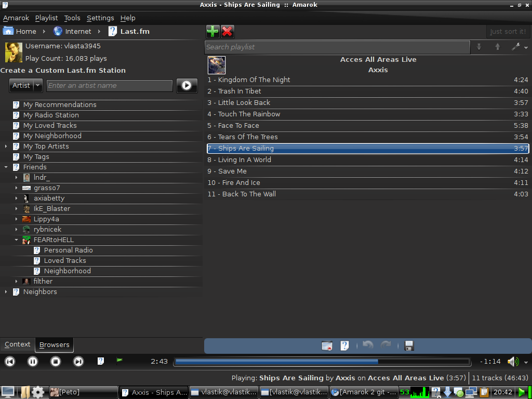This screenshot has height=399, width=532.
Task: Open the [Amarok 2 git taskbar window
Action: tap(364, 393)
